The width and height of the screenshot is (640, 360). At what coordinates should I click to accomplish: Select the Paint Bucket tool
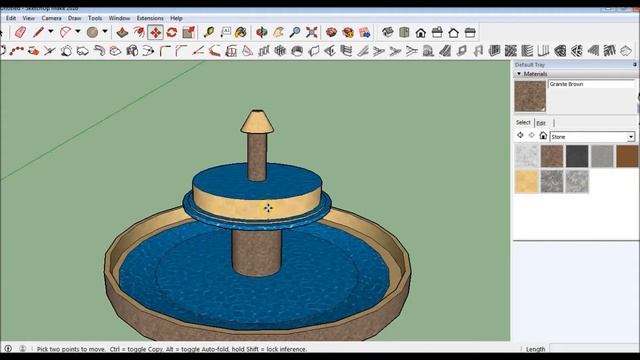tap(241, 32)
